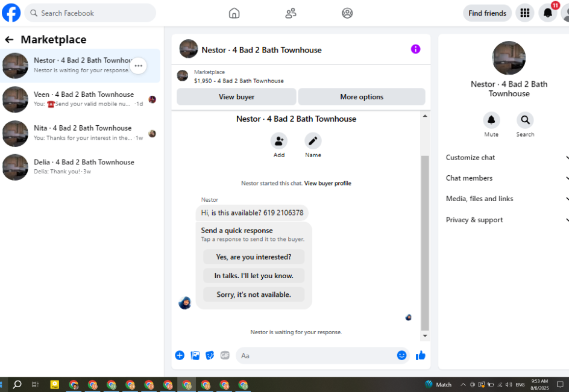Open the emoji picker smiley icon

pos(401,355)
